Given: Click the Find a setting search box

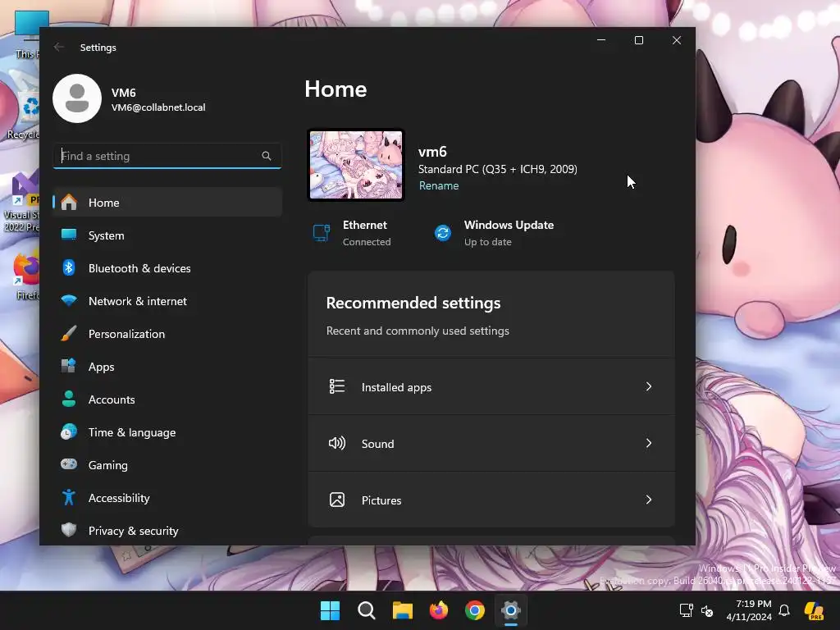Looking at the screenshot, I should click(x=167, y=156).
